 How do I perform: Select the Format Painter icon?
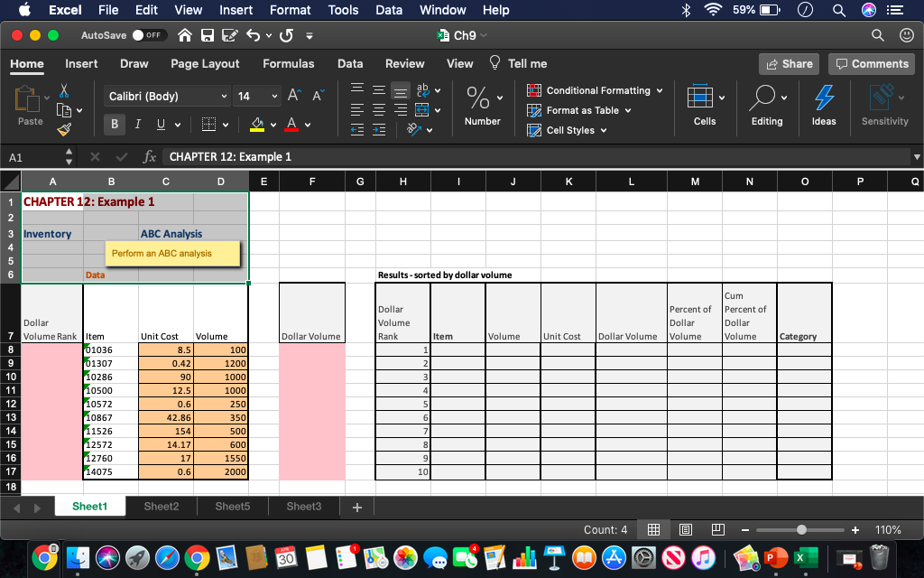pyautogui.click(x=63, y=128)
